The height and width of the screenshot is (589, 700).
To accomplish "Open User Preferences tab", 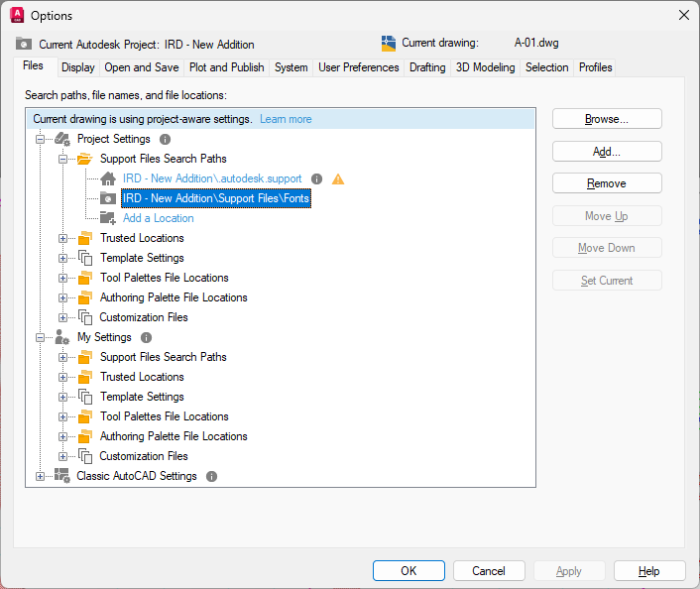I will pos(359,67).
